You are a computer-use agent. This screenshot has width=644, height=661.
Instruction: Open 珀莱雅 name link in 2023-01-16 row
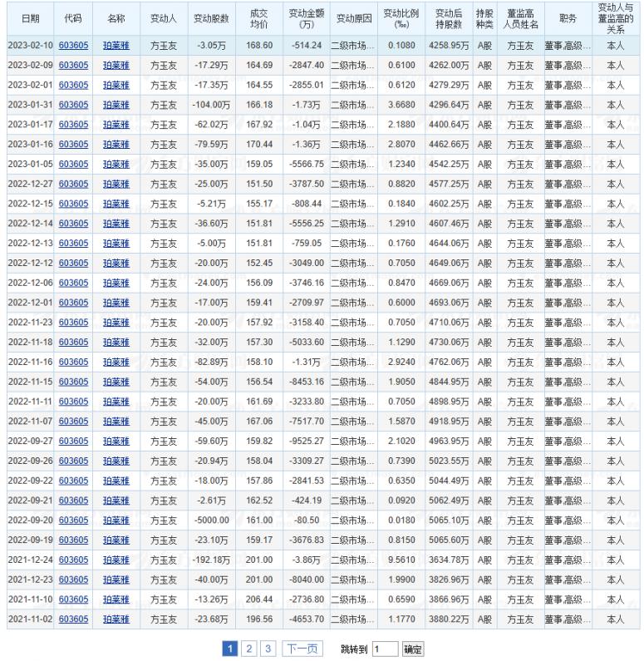(x=116, y=145)
